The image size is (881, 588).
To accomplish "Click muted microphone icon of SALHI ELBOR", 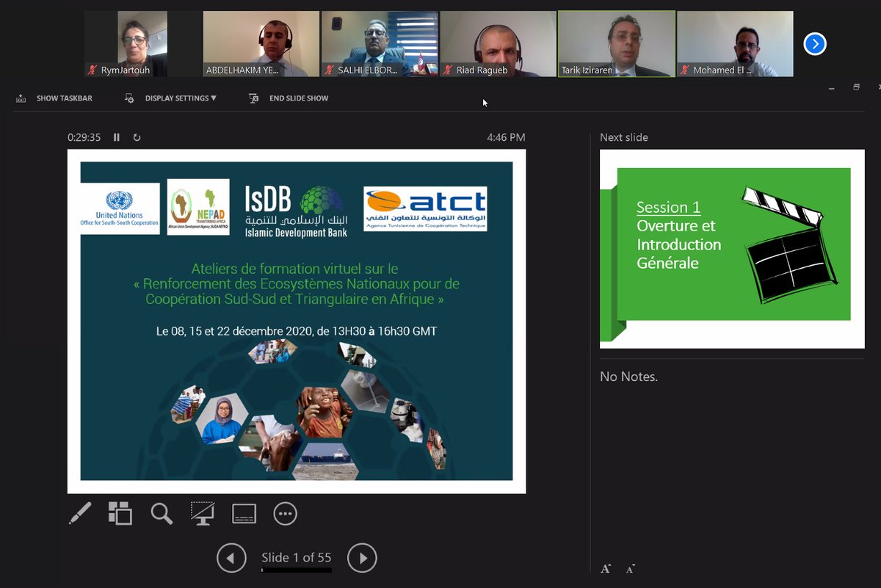I will pos(330,70).
